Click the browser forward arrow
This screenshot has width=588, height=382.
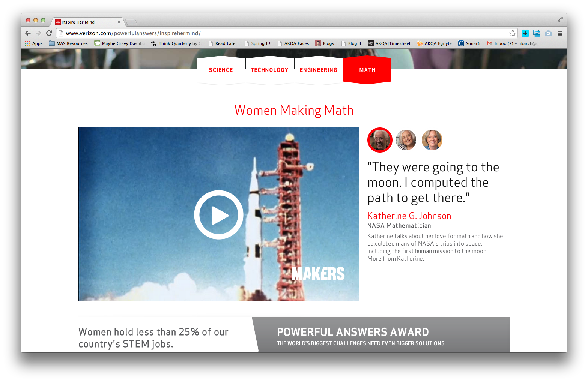[x=38, y=33]
